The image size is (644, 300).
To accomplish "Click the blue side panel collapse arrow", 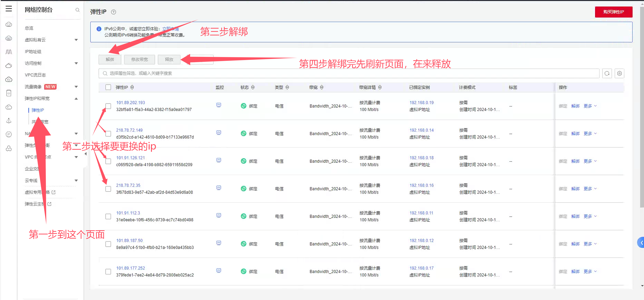I will 641,242.
